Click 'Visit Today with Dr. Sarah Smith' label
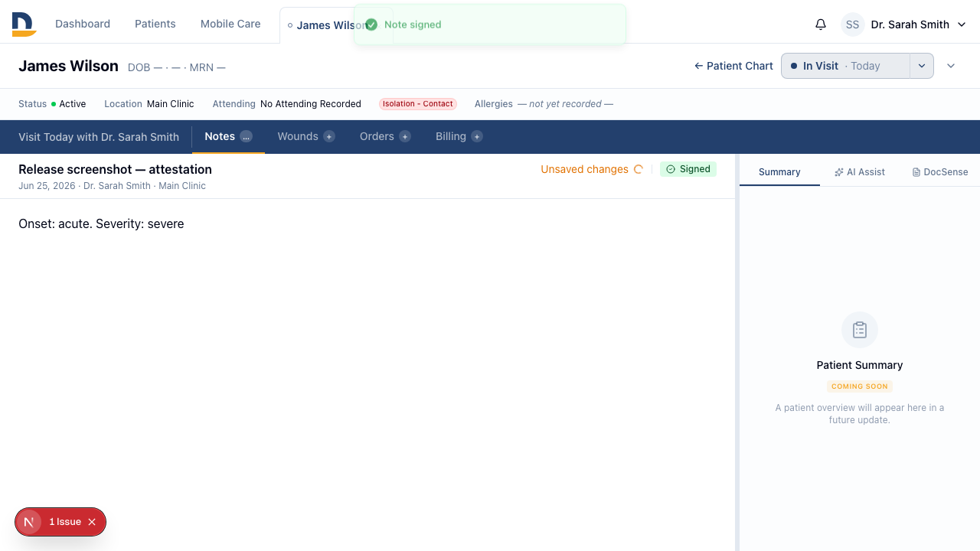Image resolution: width=980 pixels, height=551 pixels. (99, 136)
